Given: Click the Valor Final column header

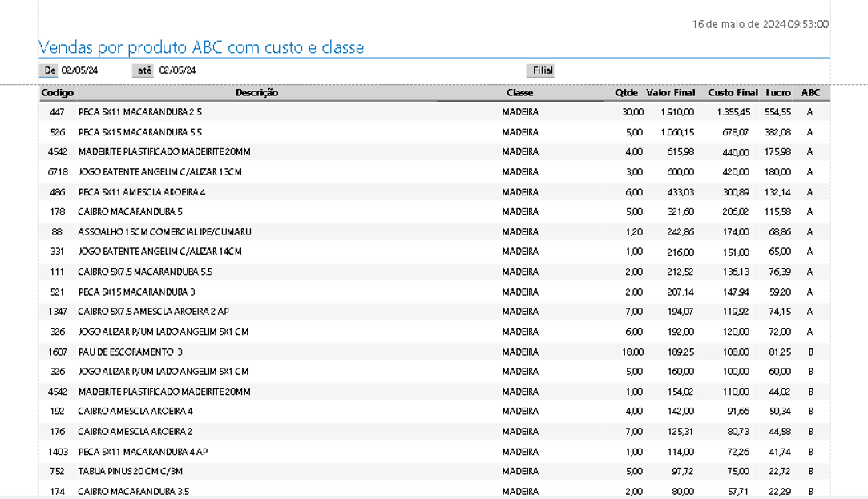Looking at the screenshot, I should (671, 93).
